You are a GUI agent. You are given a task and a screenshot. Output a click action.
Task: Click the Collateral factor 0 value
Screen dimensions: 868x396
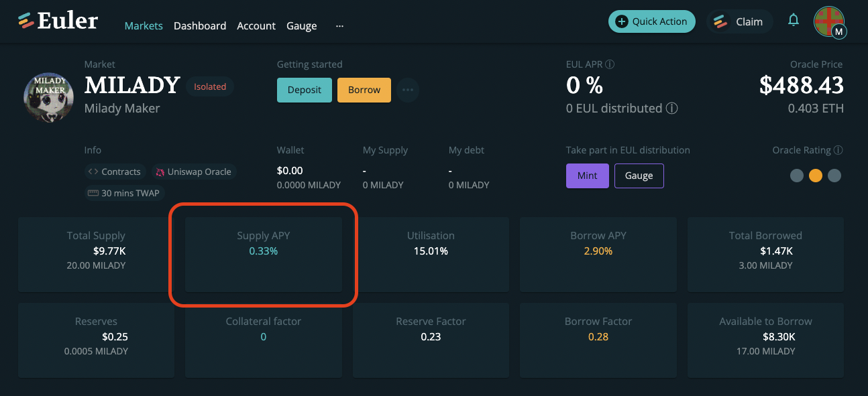[x=263, y=337]
